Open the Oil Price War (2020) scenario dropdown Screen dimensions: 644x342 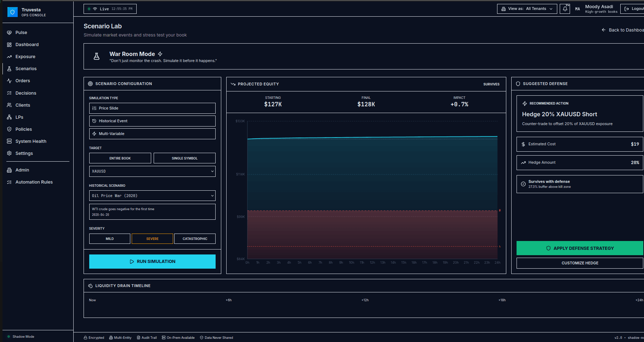[x=152, y=196]
